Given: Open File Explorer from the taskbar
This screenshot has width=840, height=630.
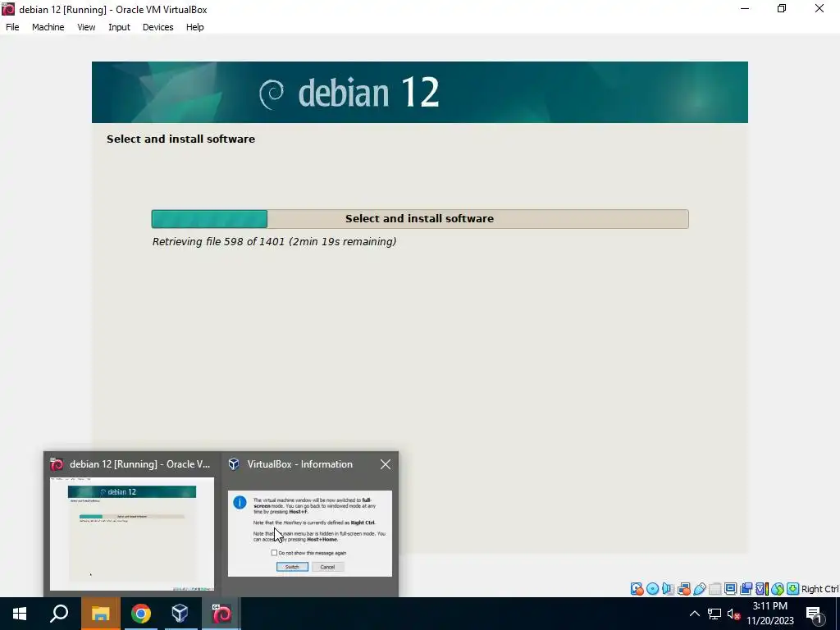Looking at the screenshot, I should coord(100,614).
